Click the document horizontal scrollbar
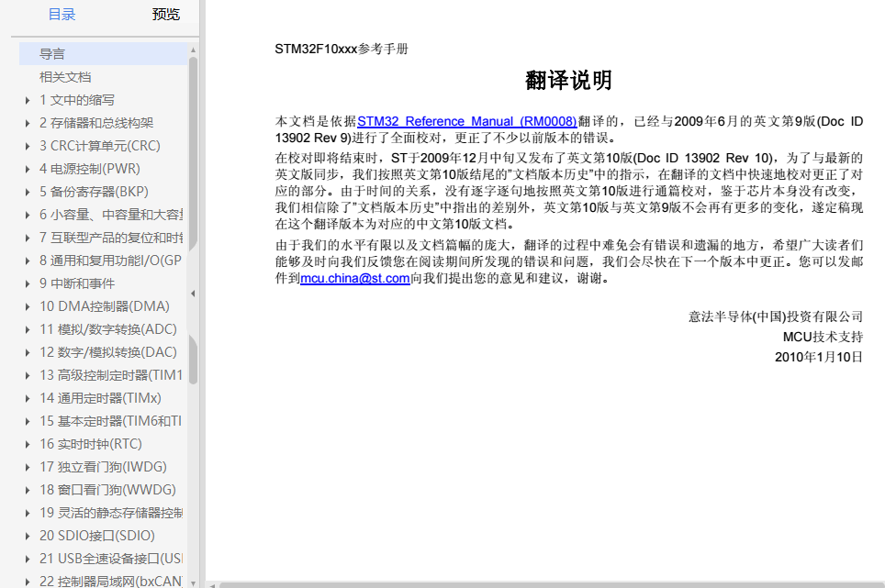Screen dimensions: 885x588 click(x=552, y=585)
